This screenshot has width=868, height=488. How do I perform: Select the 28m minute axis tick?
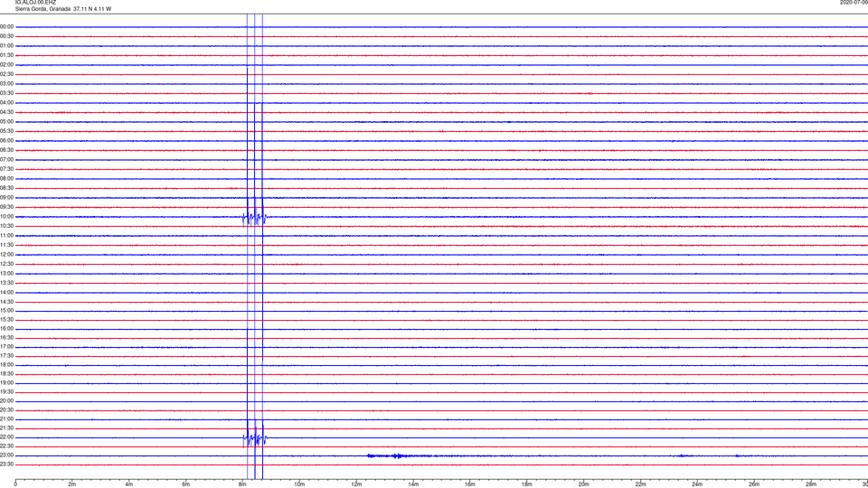tap(811, 484)
